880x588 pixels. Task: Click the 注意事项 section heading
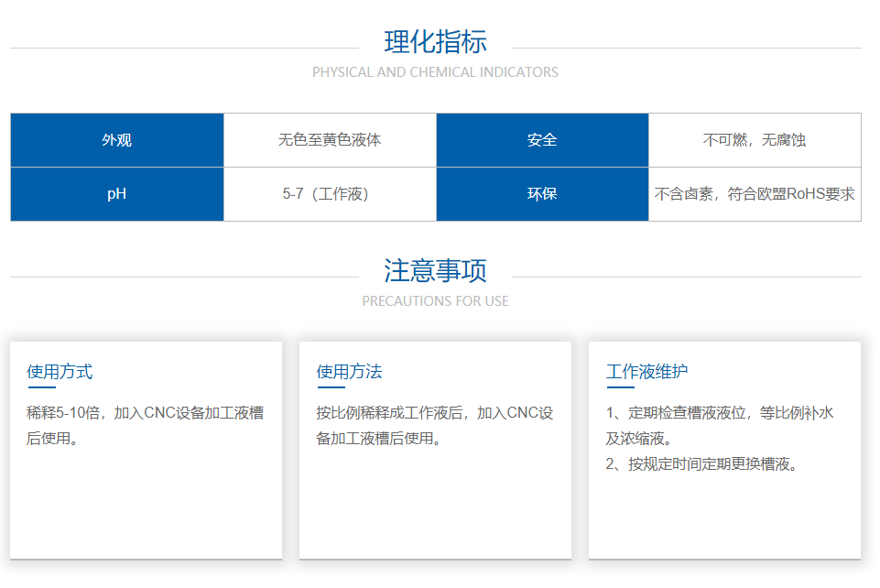[435, 271]
